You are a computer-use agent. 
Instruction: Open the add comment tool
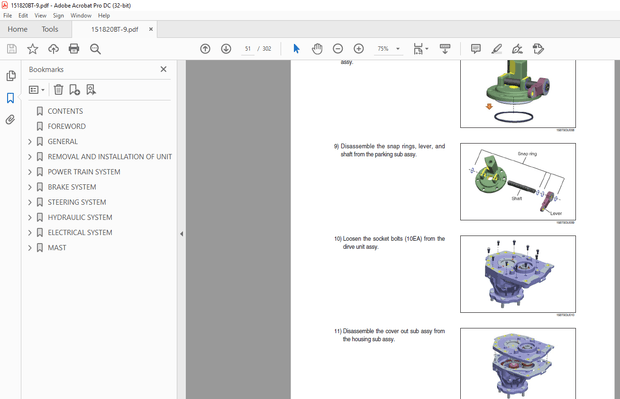(476, 49)
